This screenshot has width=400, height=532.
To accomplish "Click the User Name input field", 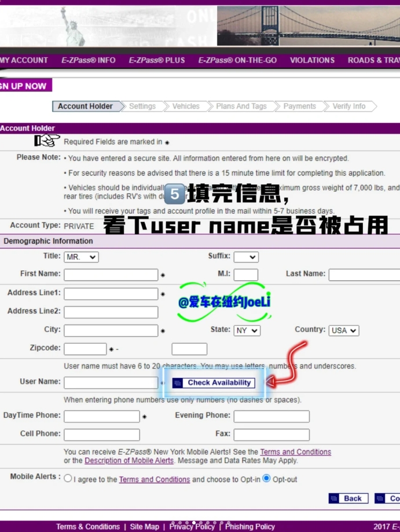I will (111, 382).
